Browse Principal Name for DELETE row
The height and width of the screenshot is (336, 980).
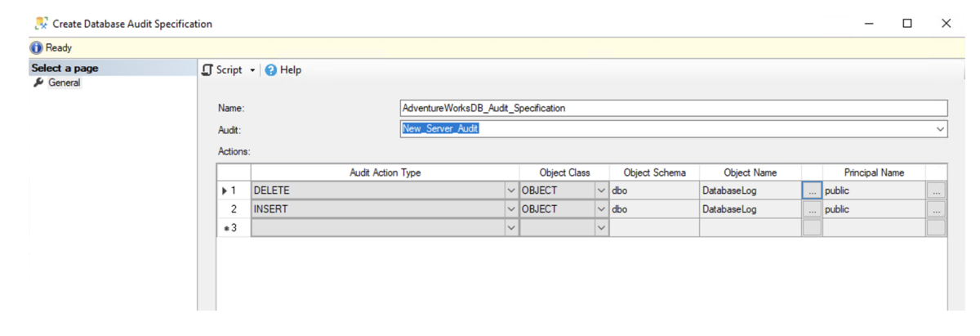coord(936,190)
